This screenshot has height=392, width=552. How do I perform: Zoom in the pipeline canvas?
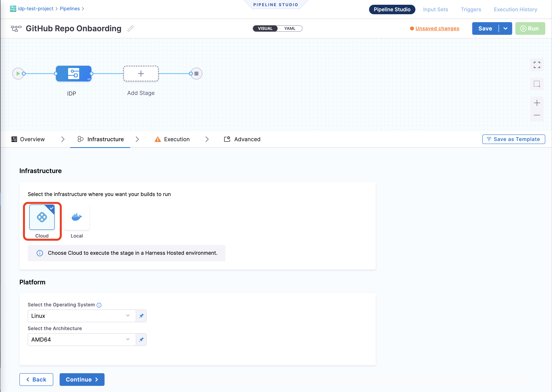(x=537, y=103)
